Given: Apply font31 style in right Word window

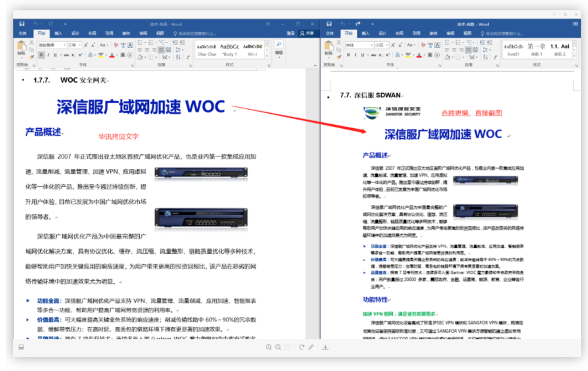Looking at the screenshot, I should tap(514, 50).
